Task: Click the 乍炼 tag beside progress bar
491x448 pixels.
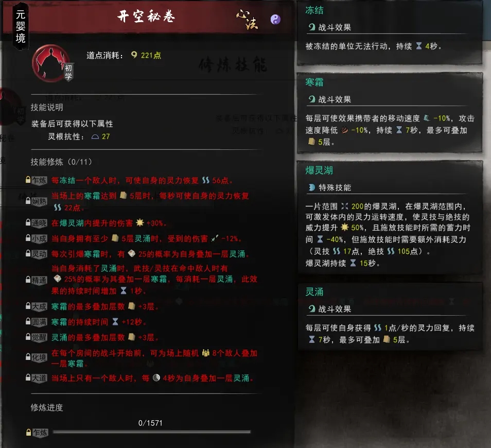Action: 40,433
